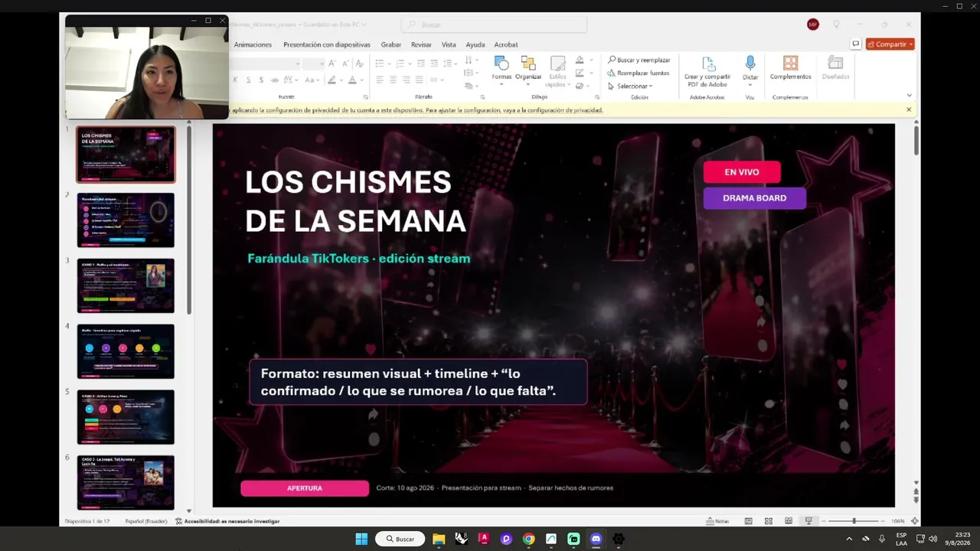
Task: Open the comments pane icon
Action: pyautogui.click(x=856, y=44)
